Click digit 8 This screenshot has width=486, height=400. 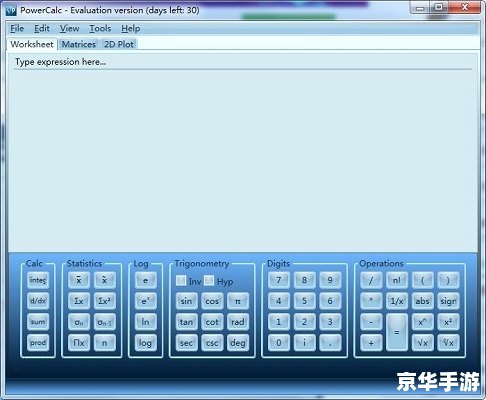pos(304,280)
